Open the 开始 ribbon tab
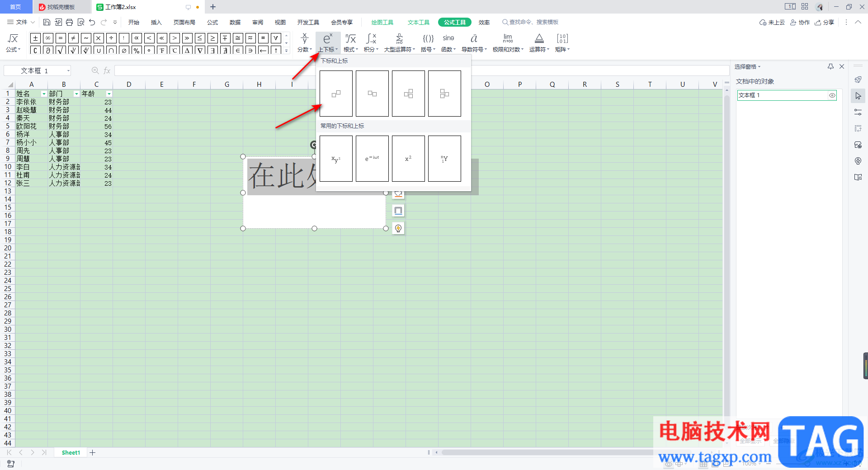This screenshot has height=470, width=868. (x=134, y=22)
